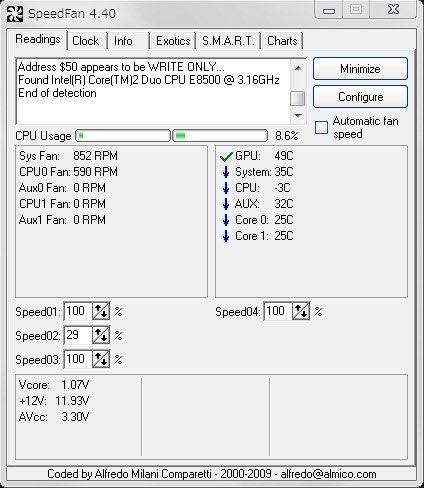Click the blue down arrow beside CPU temperature

[226, 188]
